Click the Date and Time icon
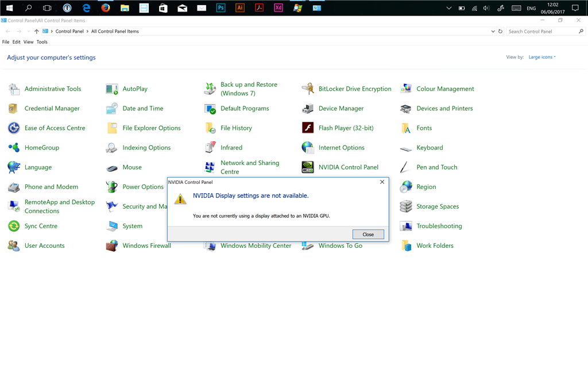The image size is (588, 392). (112, 109)
